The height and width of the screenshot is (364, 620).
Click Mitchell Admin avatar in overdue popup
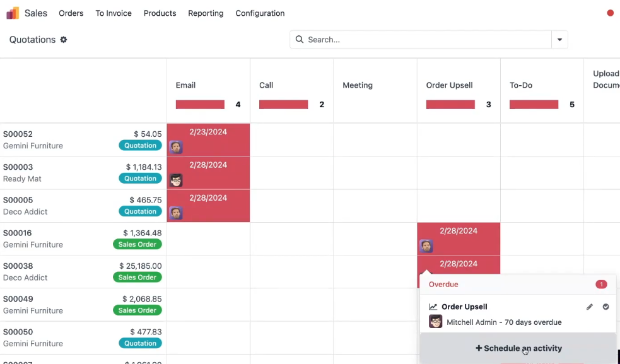435,322
